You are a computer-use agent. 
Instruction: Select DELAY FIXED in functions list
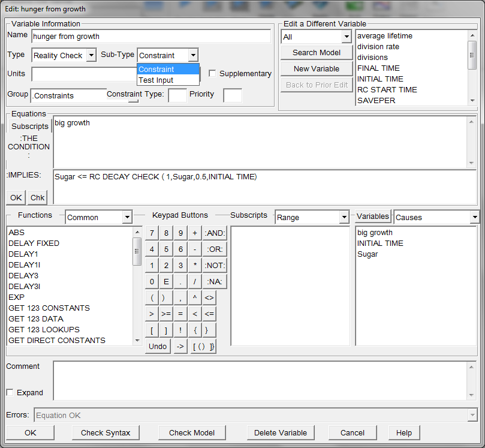[34, 243]
